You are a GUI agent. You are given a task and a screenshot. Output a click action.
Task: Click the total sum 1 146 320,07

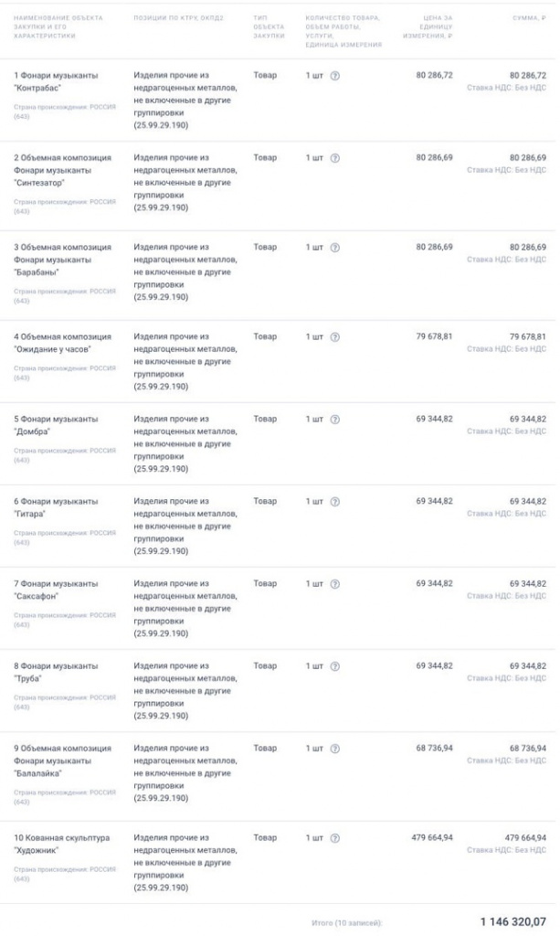point(513,921)
